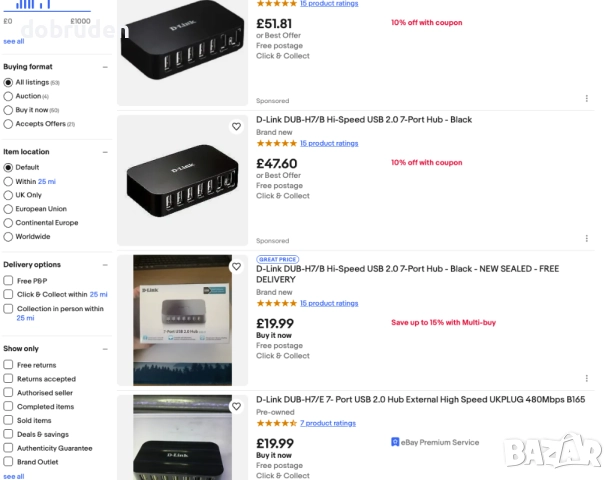614x480 pixels.
Task: Choose UK Only item location
Action: (x=9, y=195)
